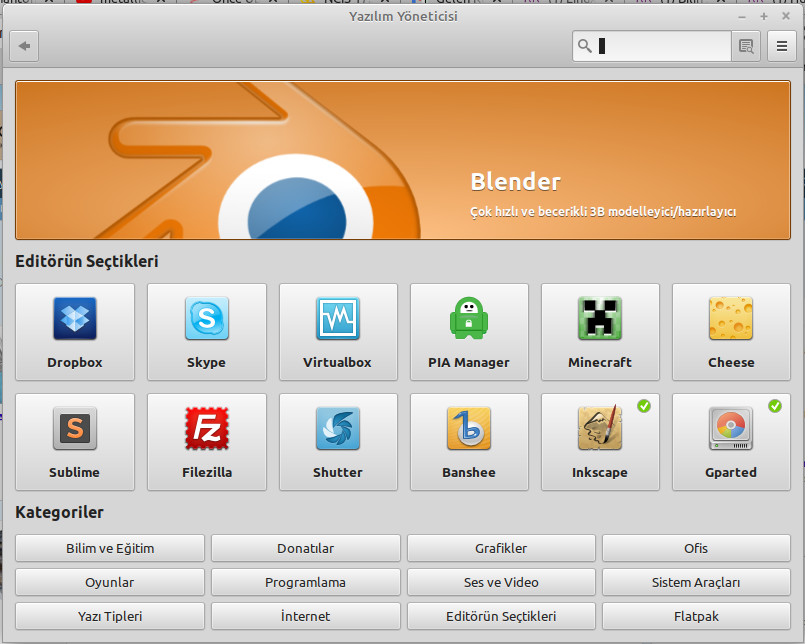Select the Virtualbox app icon
The height and width of the screenshot is (644, 805).
click(338, 318)
